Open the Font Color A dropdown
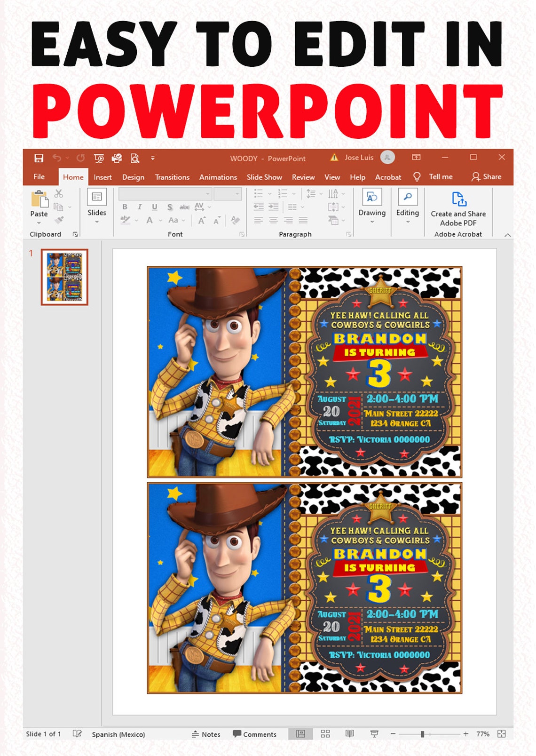Screen dimensions: 536x756 [153, 220]
